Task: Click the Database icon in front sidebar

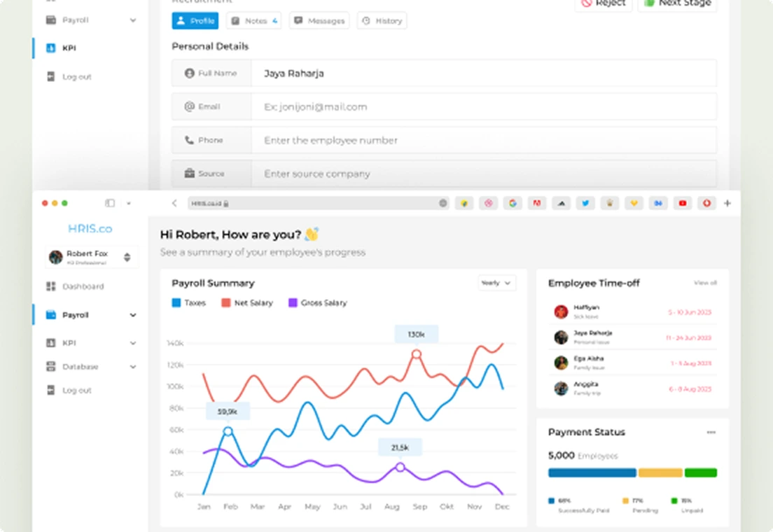Action: (51, 366)
